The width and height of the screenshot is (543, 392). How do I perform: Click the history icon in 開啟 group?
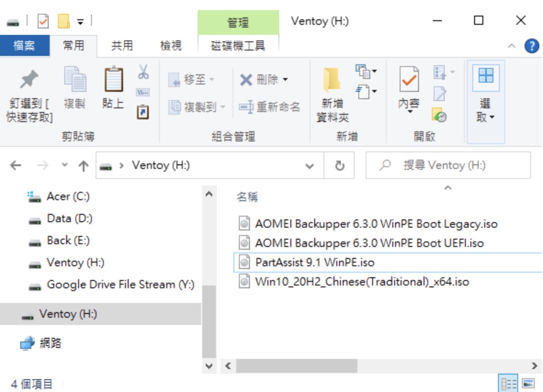click(440, 115)
